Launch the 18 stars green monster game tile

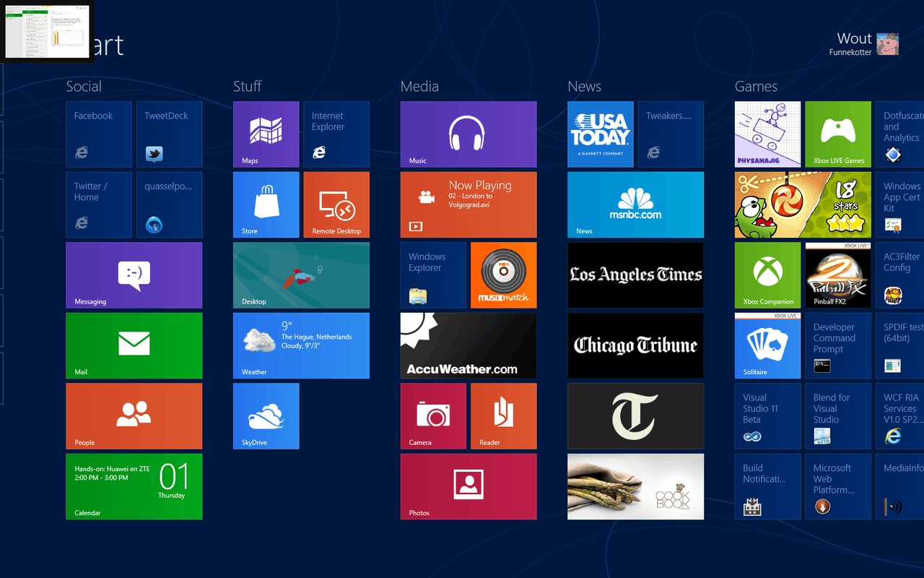click(x=803, y=204)
